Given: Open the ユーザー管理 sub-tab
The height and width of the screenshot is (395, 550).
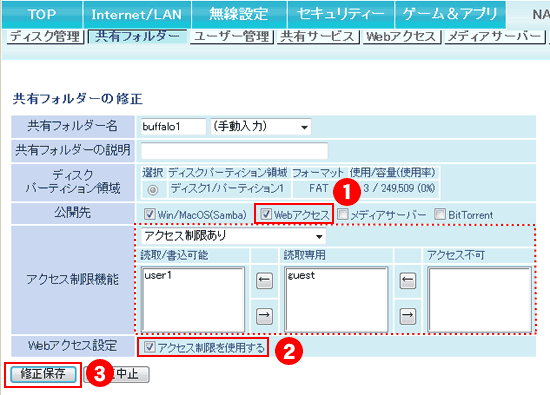Looking at the screenshot, I should coord(232,36).
